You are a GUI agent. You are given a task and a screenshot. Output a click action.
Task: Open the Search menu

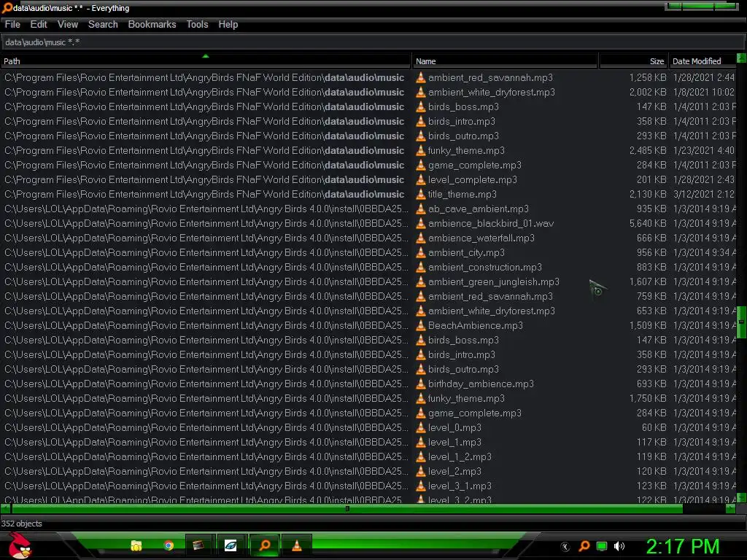[103, 24]
